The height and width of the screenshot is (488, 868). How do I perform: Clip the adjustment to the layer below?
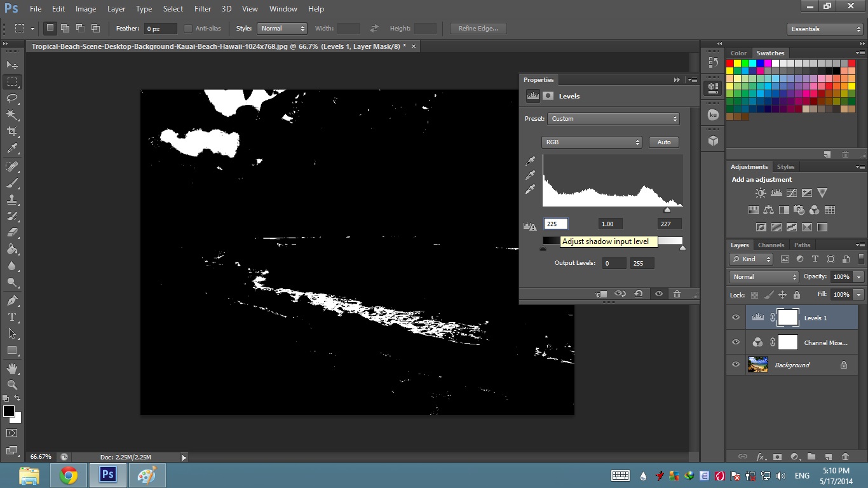coord(601,294)
